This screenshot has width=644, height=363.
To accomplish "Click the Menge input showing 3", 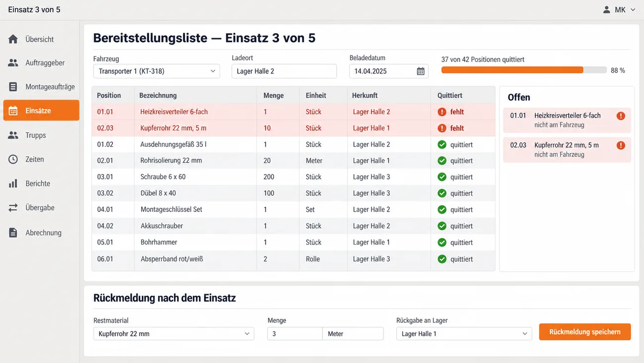I will coord(295,334).
